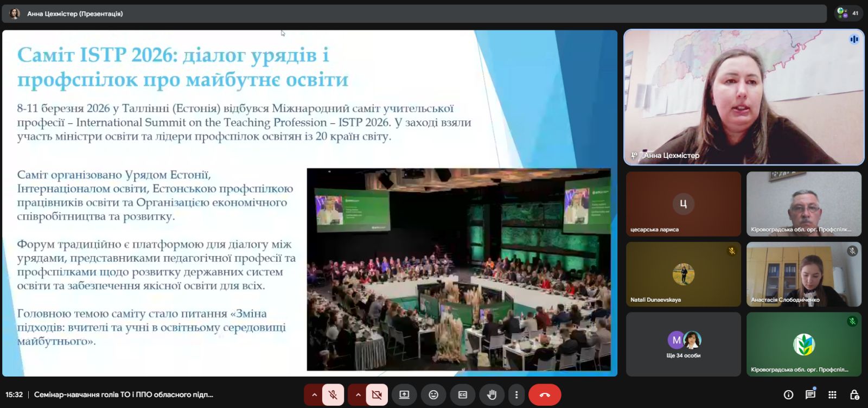The height and width of the screenshot is (408, 868).
Task: Click the цесарська лариса participant tile
Action: (683, 204)
